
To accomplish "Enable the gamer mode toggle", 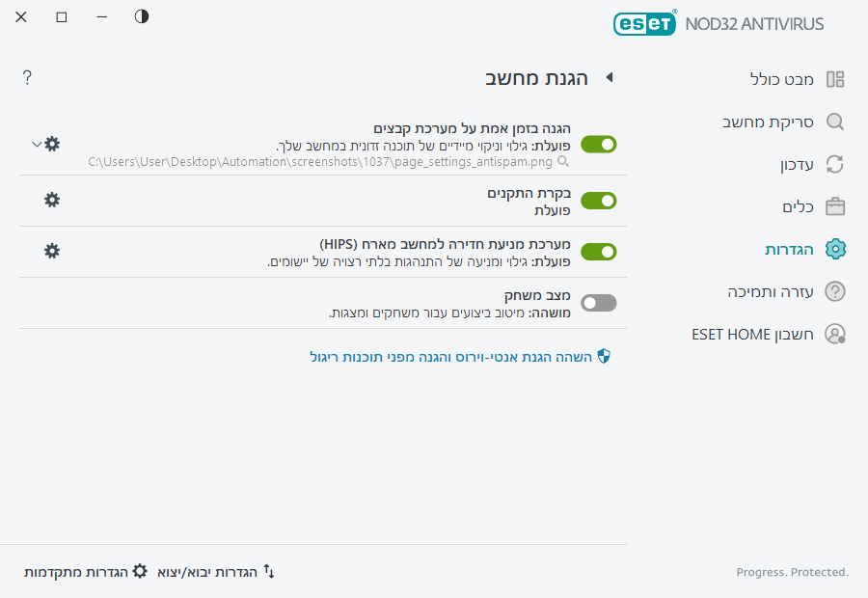I will point(598,303).
